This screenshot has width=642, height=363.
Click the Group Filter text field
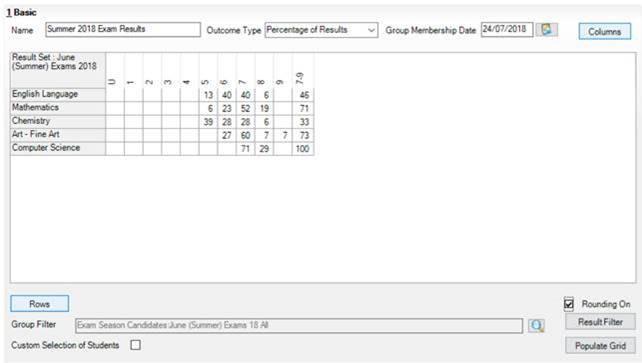coord(299,325)
